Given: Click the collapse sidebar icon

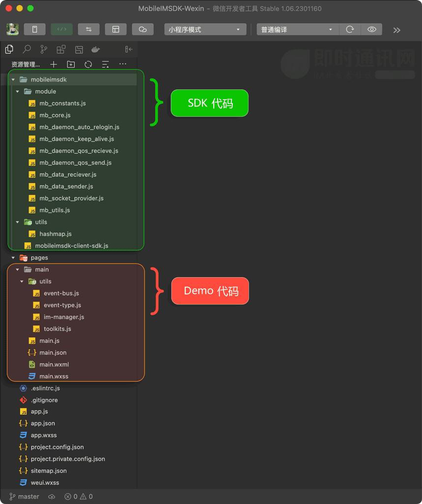Looking at the screenshot, I should (128, 49).
